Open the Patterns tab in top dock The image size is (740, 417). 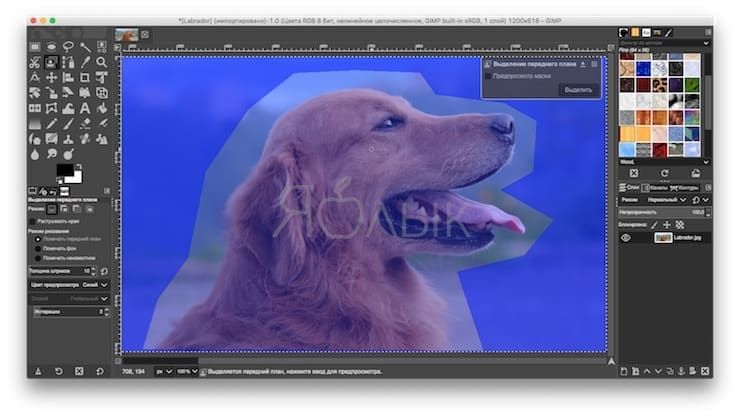635,33
